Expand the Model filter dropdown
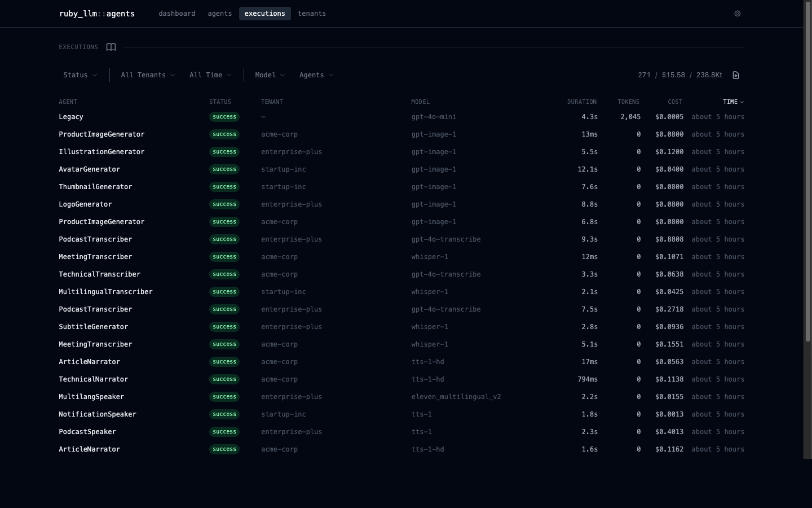Viewport: 812px width, 508px height. [x=270, y=75]
